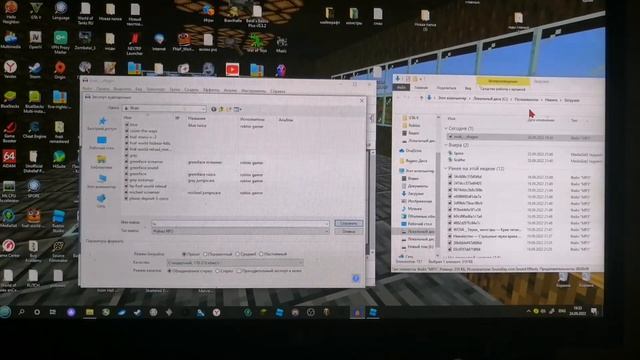Viewport: 640px width, 360px height.
Task: Sort by date modified column in Explorer
Action: click(x=540, y=120)
